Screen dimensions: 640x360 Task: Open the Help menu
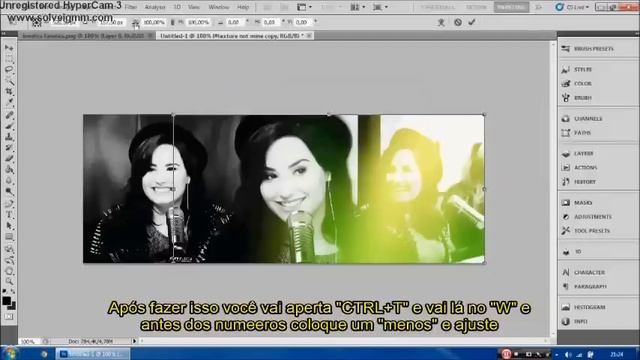click(243, 7)
